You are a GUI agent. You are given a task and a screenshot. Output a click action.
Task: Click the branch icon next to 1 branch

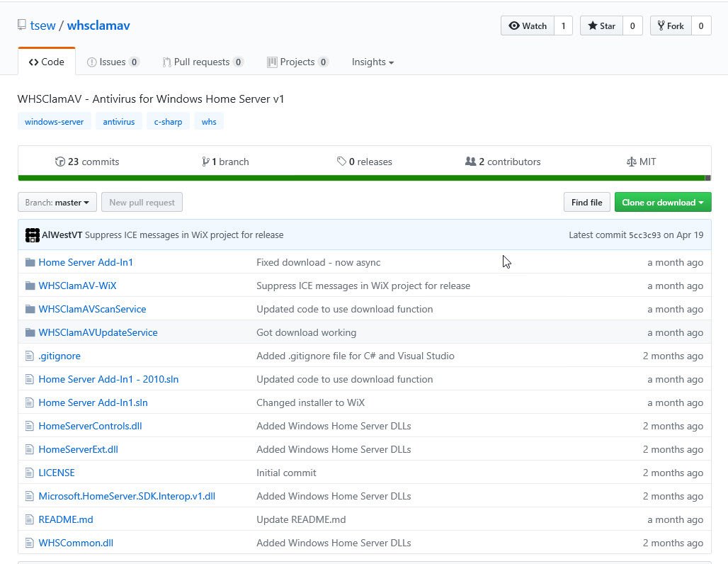tap(205, 162)
